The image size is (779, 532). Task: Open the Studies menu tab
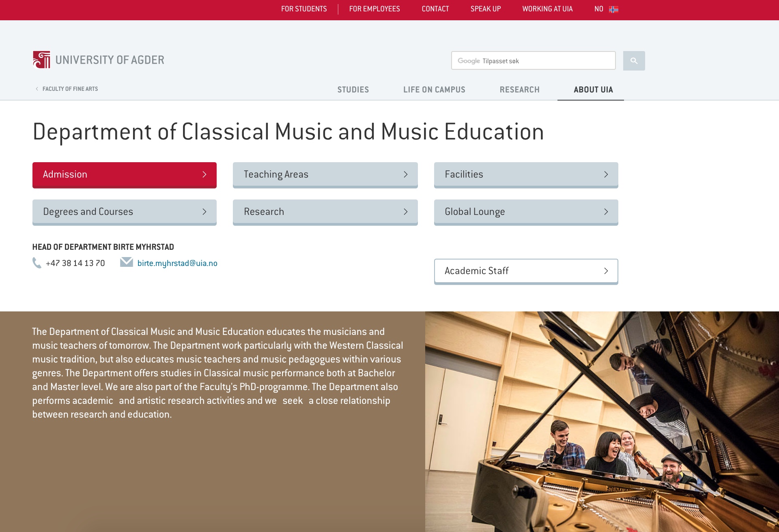point(353,90)
